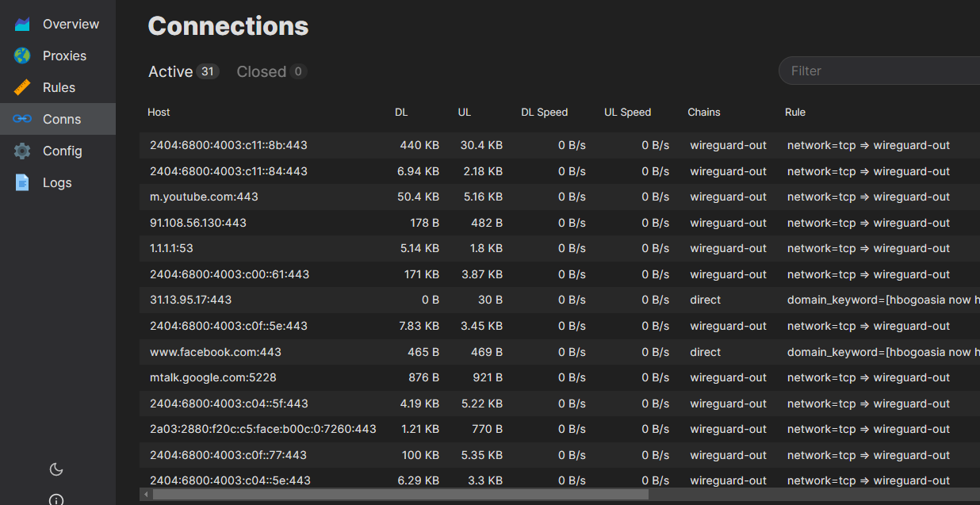
Task: Click the horizontal scrollbar left arrow
Action: click(145, 494)
